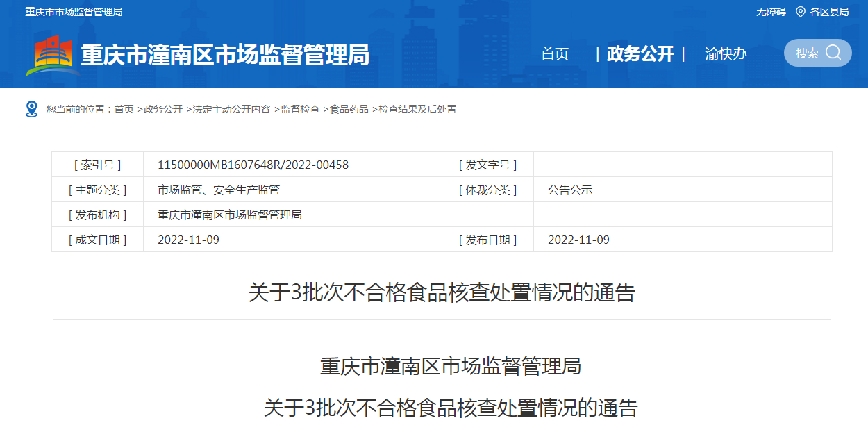
Task: Click the 重庆市潼南区市场监督管理局 site title
Action: pos(225,54)
